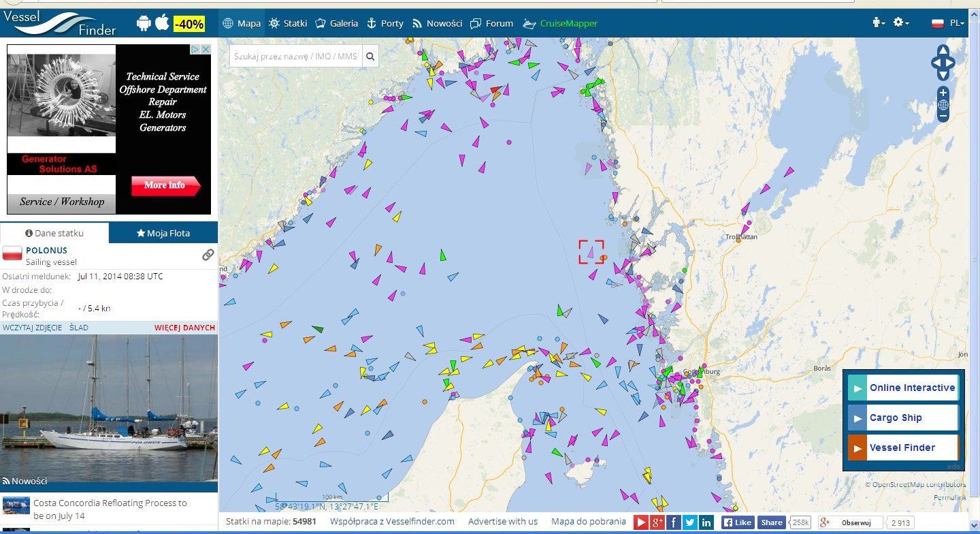Expand the user account dropdown
This screenshot has width=980, height=534.
879,22
